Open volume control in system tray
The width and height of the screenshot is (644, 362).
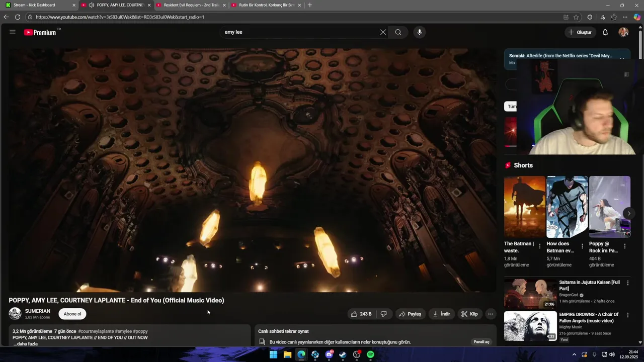click(612, 354)
